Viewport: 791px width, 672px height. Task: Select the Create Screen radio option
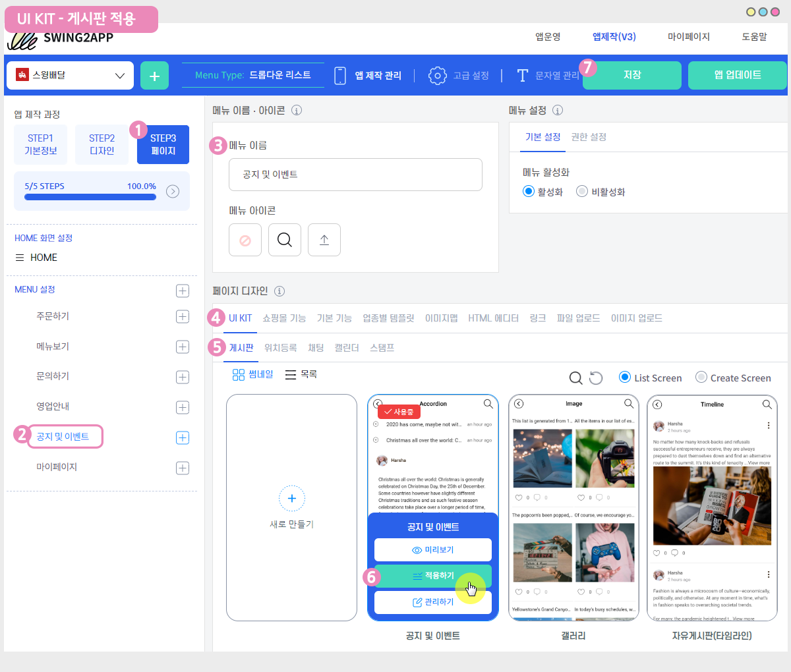click(701, 378)
